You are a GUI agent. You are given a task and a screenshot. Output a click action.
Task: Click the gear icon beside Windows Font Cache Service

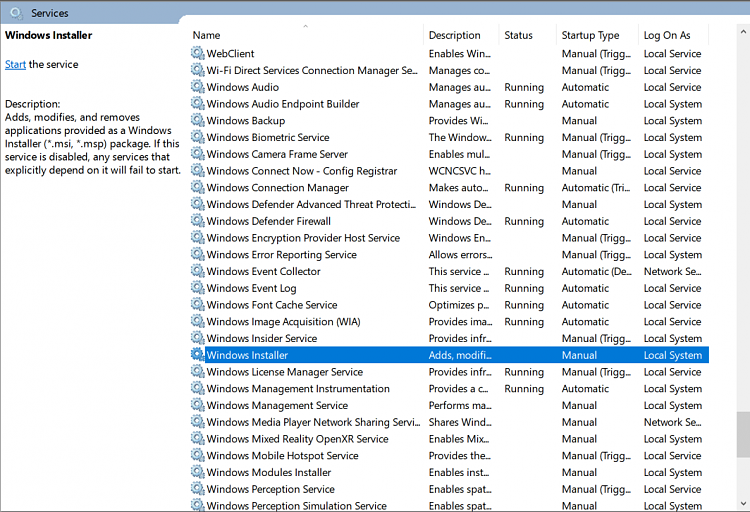[x=198, y=304]
